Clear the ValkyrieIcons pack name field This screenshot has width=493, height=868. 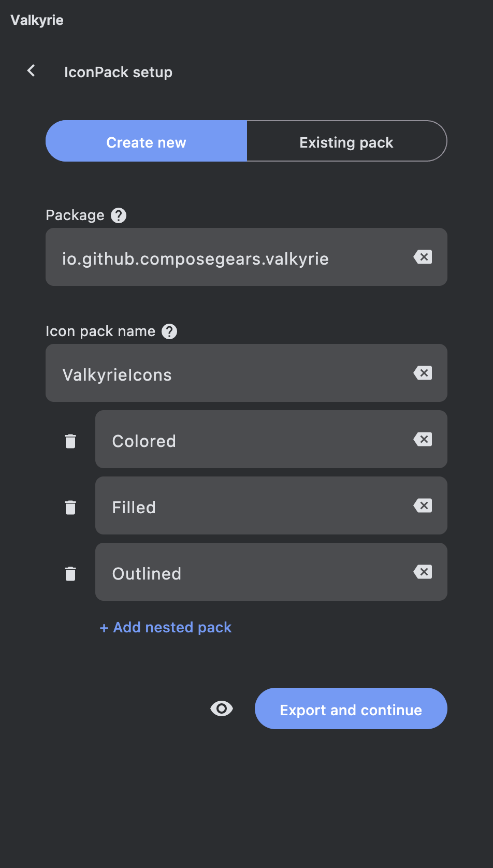coord(423,373)
